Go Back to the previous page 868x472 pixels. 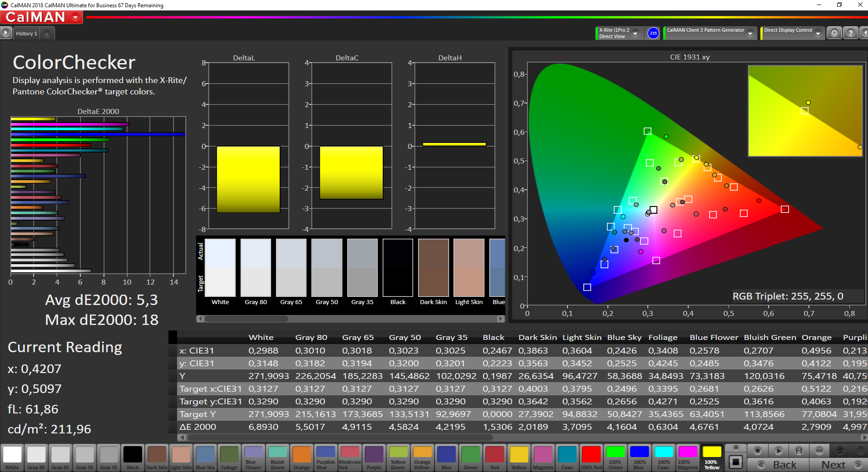click(778, 465)
